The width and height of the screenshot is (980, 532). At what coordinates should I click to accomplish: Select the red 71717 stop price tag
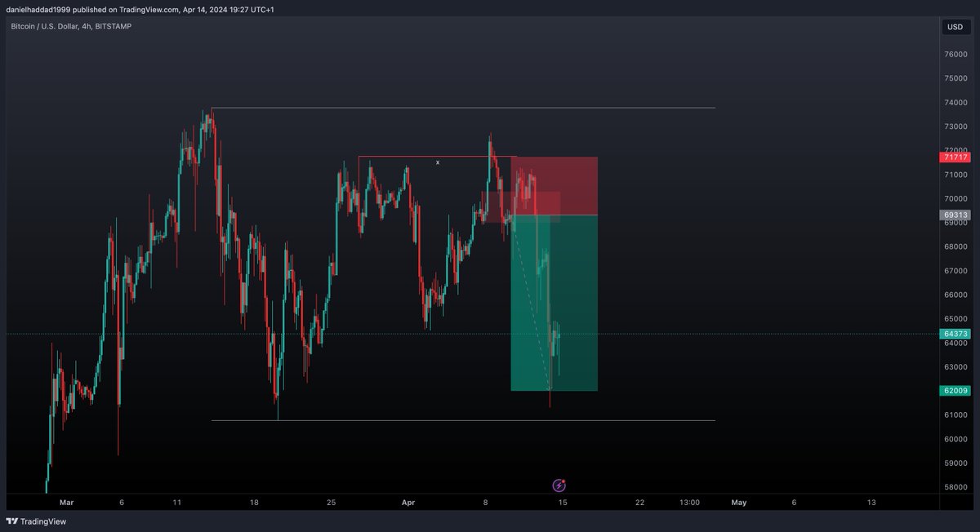coord(955,157)
